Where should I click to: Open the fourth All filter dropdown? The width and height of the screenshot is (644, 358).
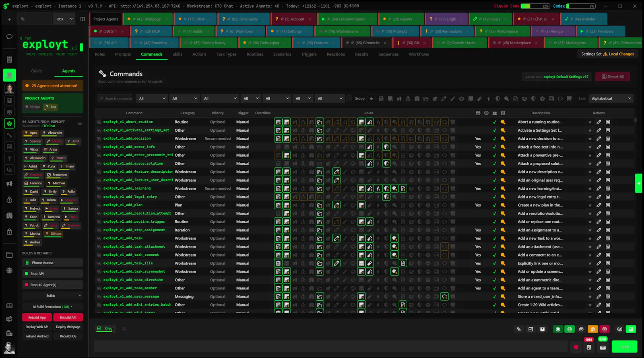251,99
